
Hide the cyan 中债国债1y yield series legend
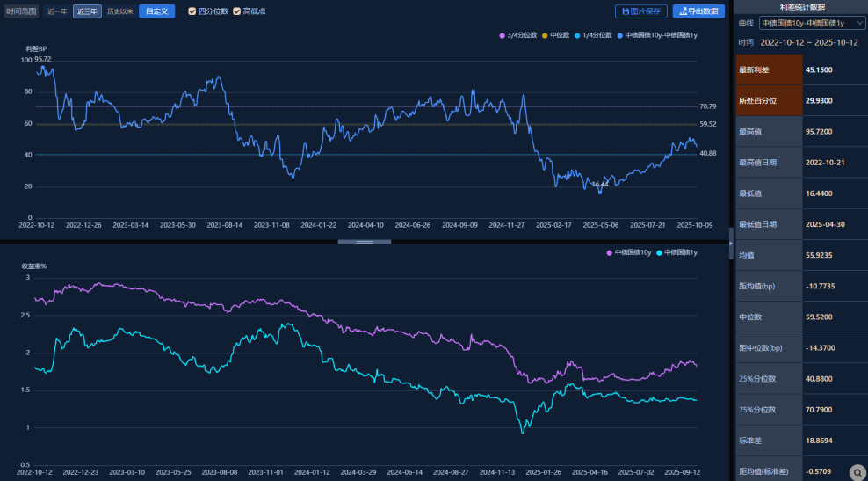pos(659,252)
